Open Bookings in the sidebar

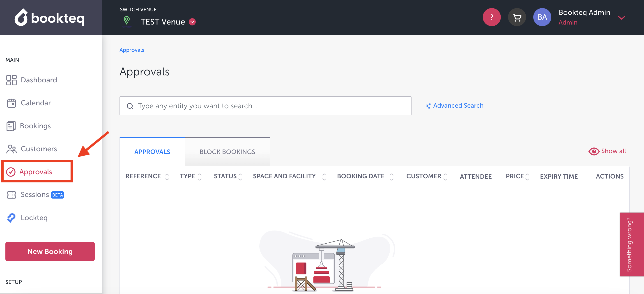pyautogui.click(x=35, y=126)
